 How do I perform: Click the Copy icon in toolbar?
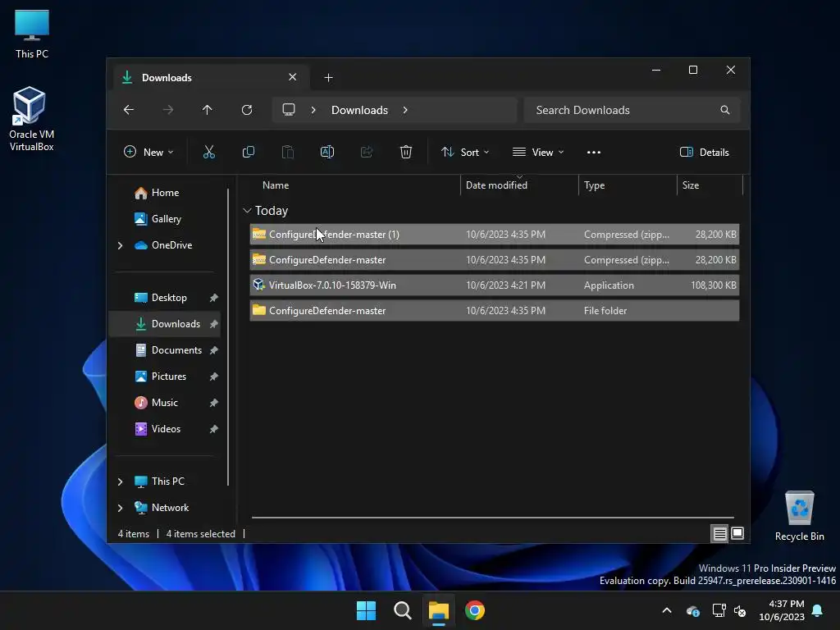248,152
